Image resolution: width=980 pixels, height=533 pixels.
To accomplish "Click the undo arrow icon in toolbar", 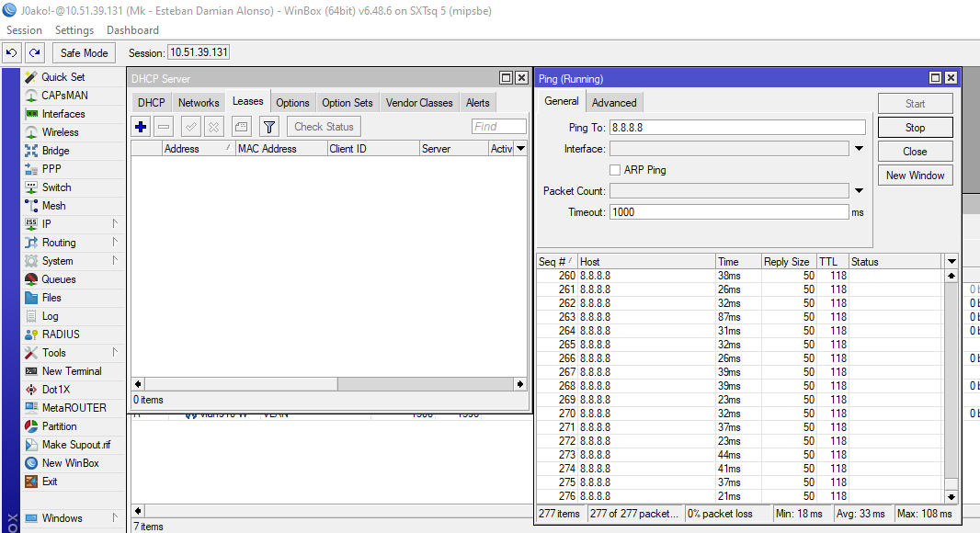I will click(x=12, y=53).
